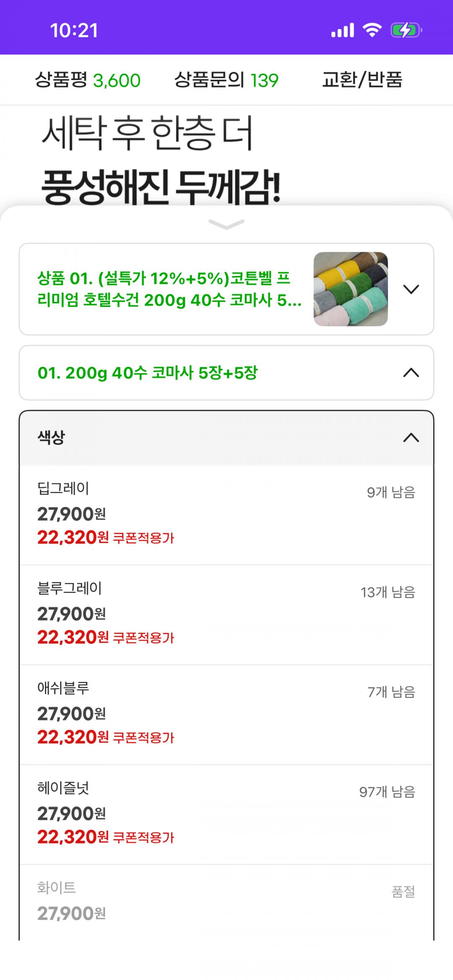Viewport: 453px width, 980px height.
Task: Collapse the 색상 color options list
Action: pos(411,438)
